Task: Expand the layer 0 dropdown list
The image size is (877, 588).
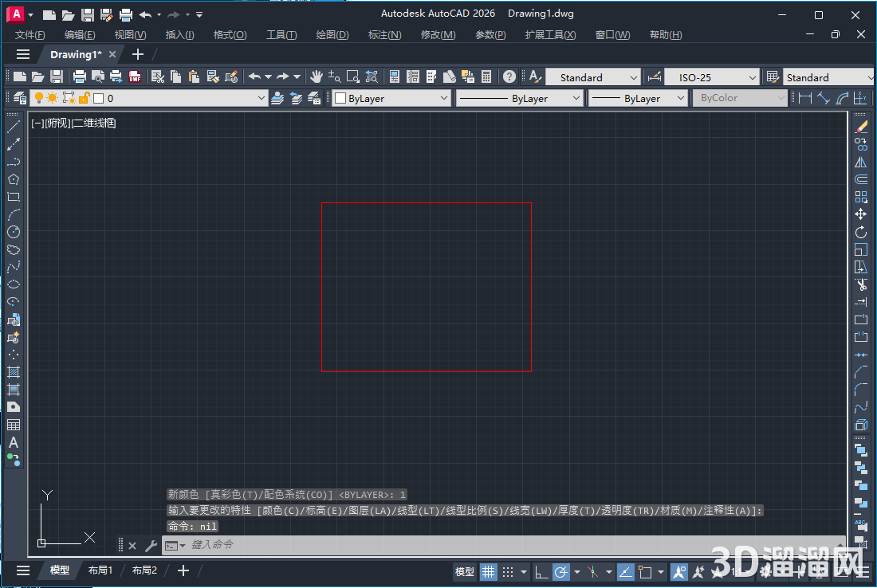Action: pyautogui.click(x=261, y=98)
